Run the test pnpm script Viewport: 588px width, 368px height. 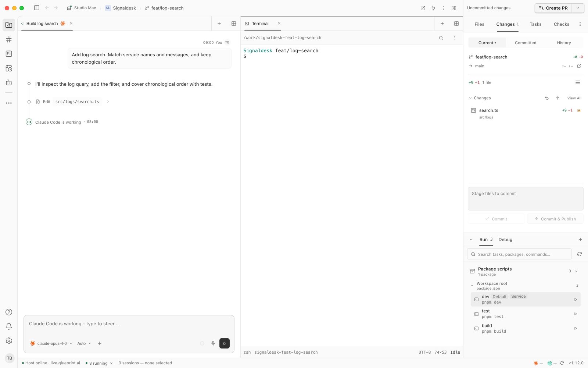576,314
